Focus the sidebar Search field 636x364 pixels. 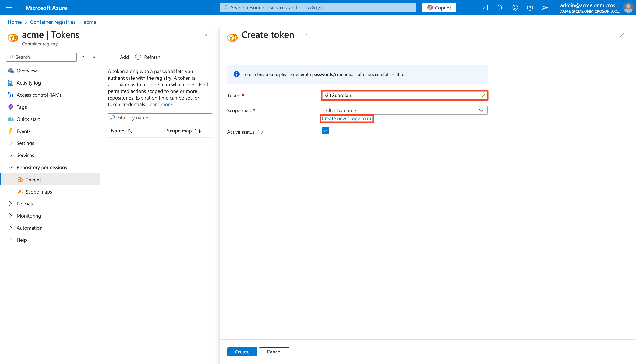(41, 57)
